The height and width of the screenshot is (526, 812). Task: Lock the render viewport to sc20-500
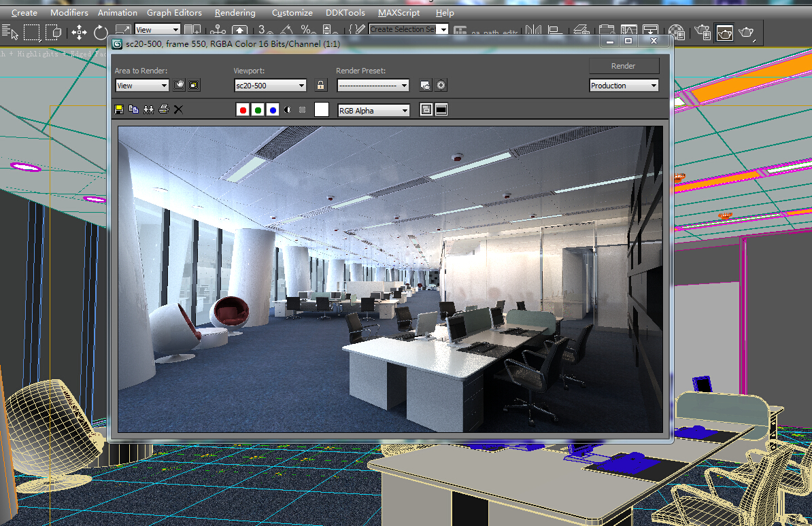[321, 86]
